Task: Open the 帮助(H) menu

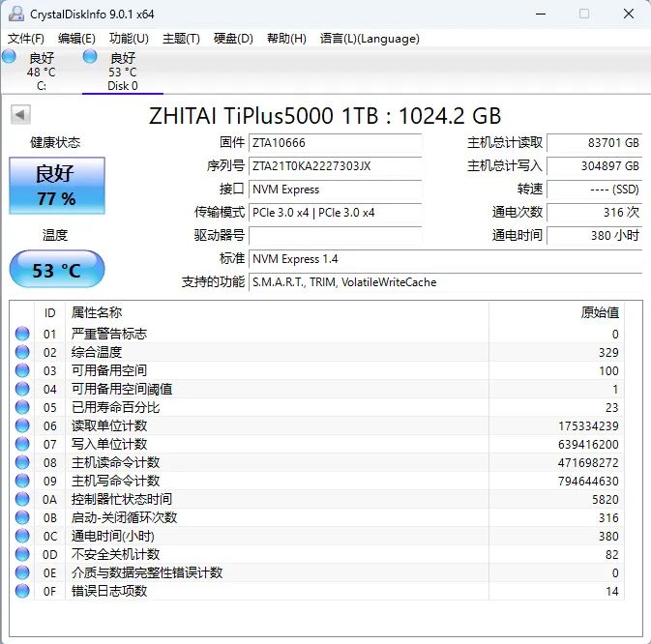Action: coord(286,39)
